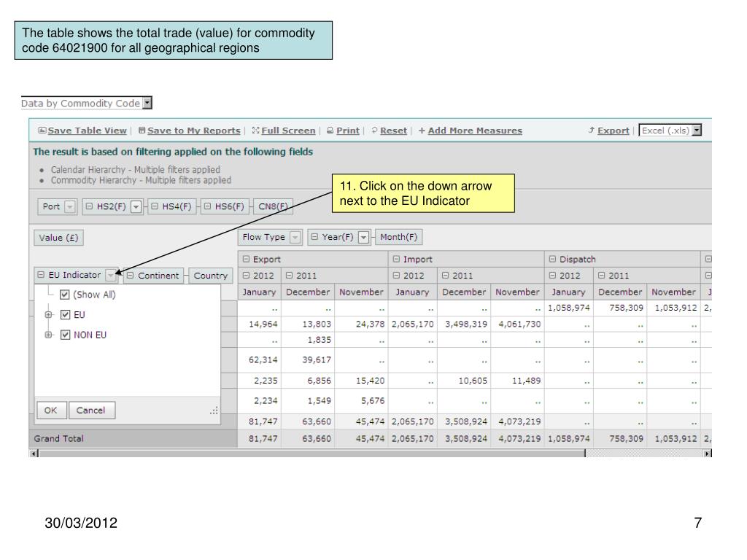Collapse the Export column group
Screen dimensions: 747x560
[x=246, y=259]
